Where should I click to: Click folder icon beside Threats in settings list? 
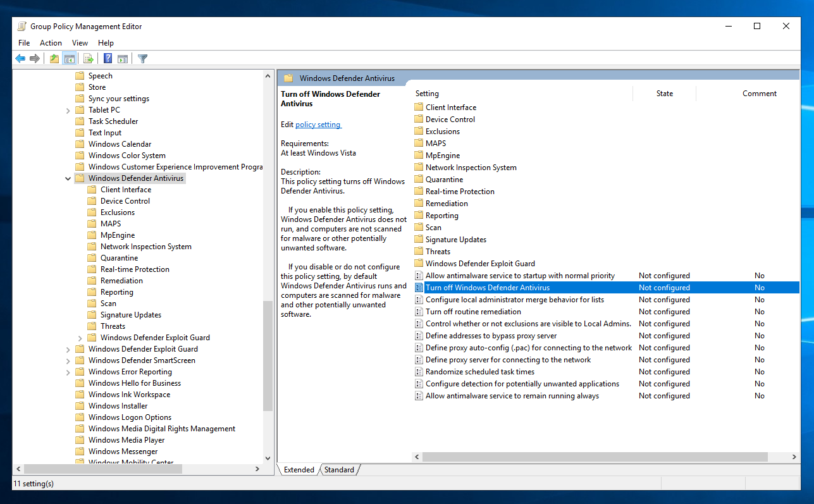(x=419, y=252)
